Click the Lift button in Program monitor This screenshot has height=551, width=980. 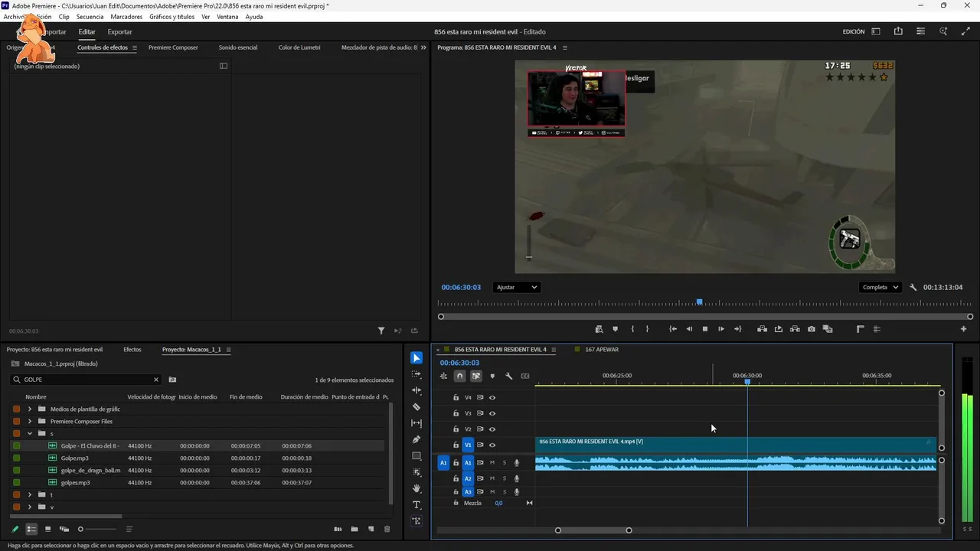(x=762, y=329)
